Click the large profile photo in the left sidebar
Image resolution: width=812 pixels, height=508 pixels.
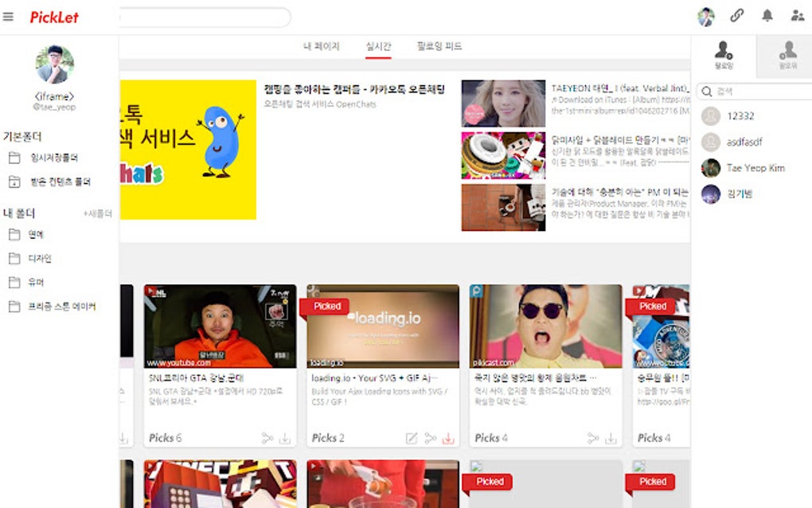[x=54, y=64]
